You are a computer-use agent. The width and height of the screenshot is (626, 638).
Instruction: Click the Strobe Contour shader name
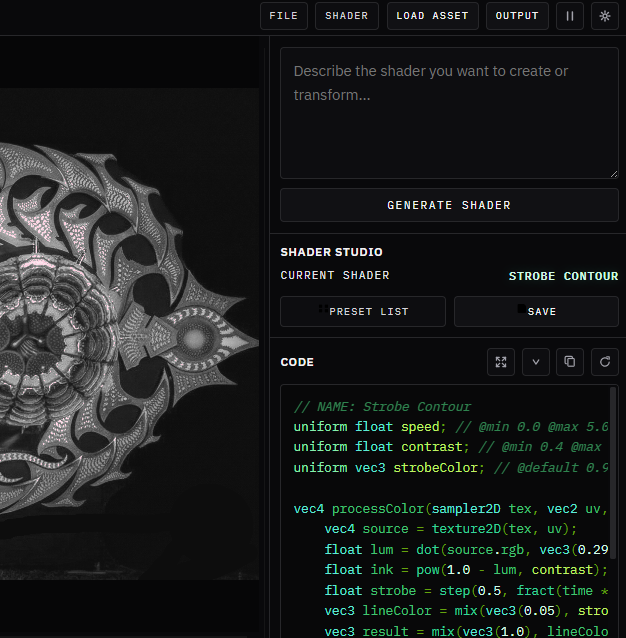[563, 276]
